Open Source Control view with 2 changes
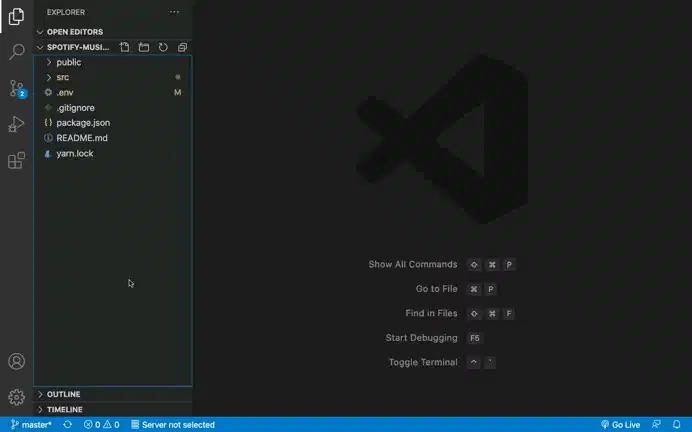The height and width of the screenshot is (432, 692). [17, 88]
